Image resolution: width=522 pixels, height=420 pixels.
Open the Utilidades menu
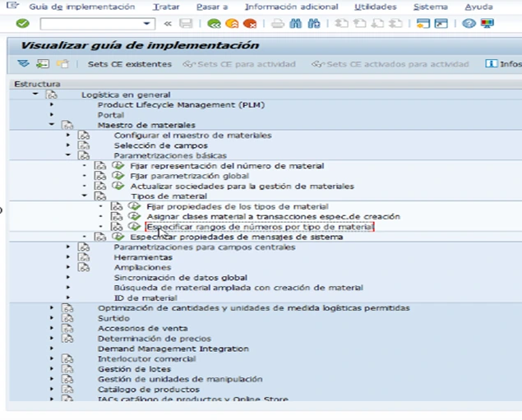pos(376,7)
